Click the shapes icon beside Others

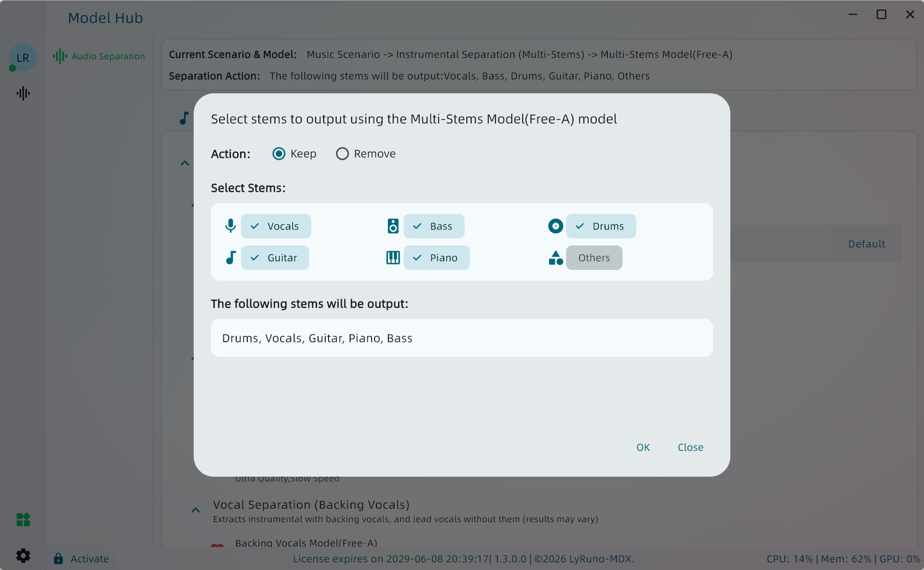[x=555, y=258]
